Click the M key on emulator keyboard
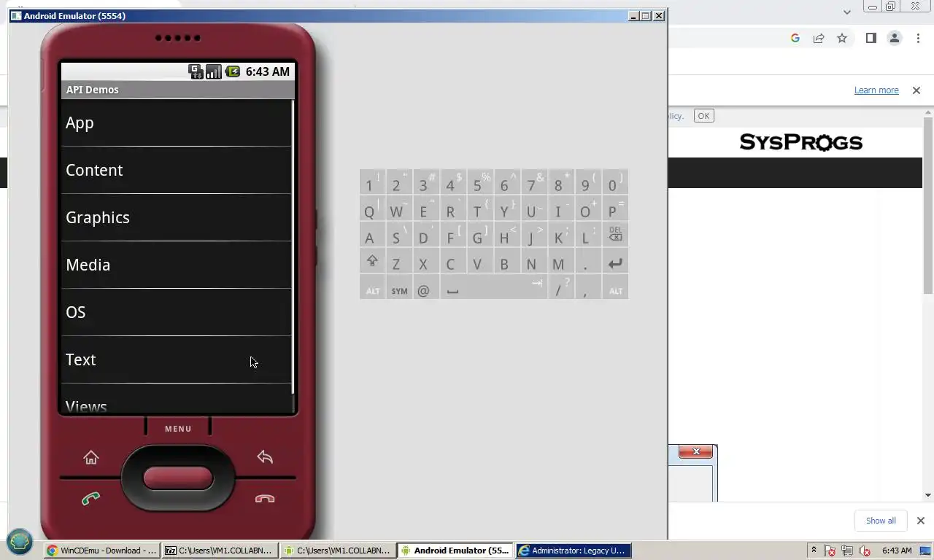 (561, 261)
